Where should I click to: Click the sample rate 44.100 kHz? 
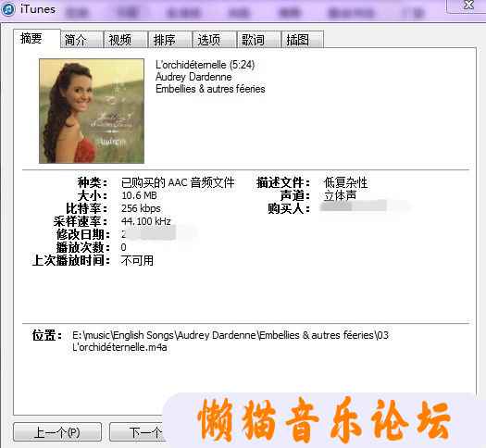(x=146, y=221)
